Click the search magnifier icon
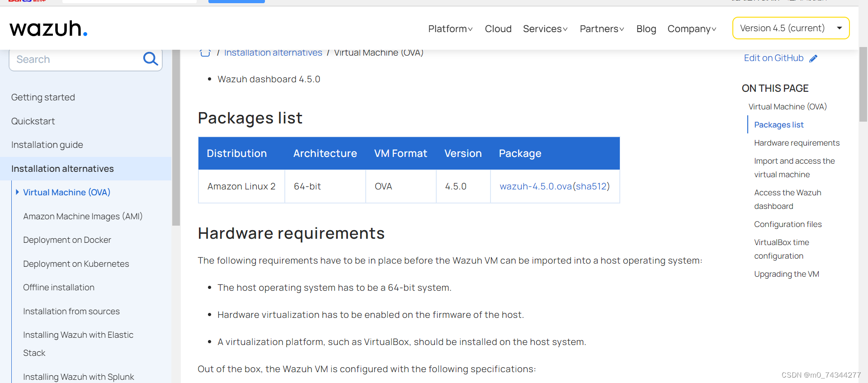Viewport: 868px width, 383px height. point(150,59)
